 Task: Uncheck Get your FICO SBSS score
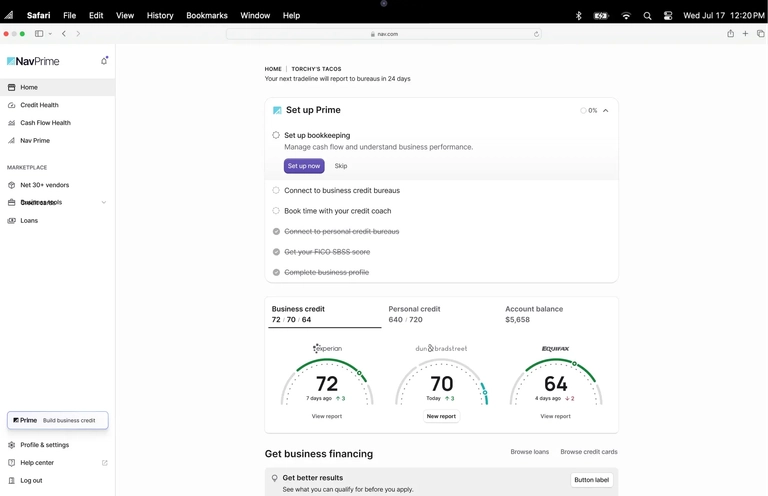tap(276, 252)
